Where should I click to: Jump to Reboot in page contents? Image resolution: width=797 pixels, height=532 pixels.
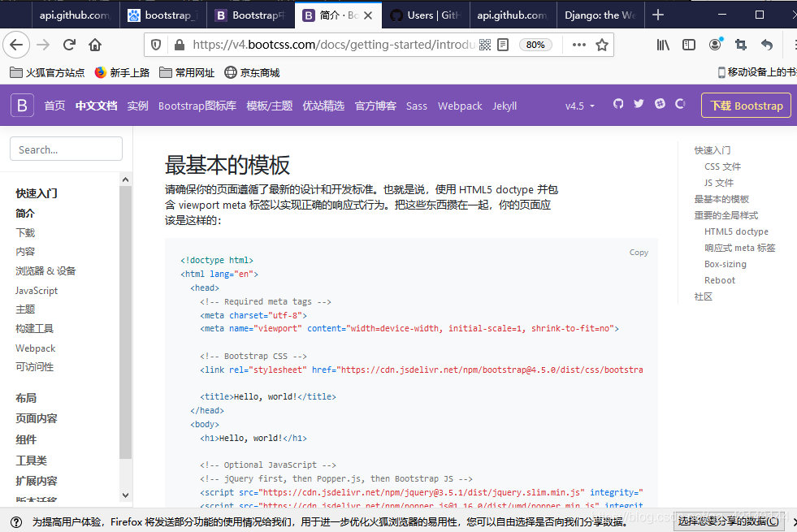tap(719, 280)
